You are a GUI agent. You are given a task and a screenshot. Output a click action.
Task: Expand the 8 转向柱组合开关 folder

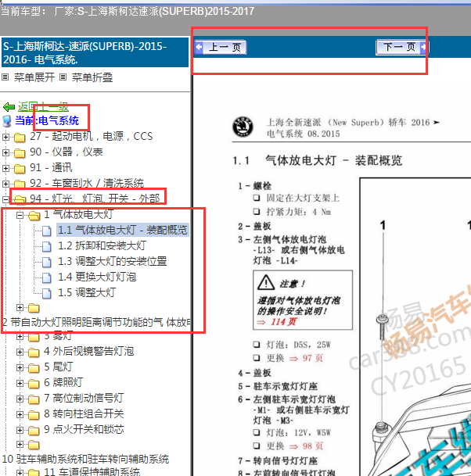(x=20, y=414)
